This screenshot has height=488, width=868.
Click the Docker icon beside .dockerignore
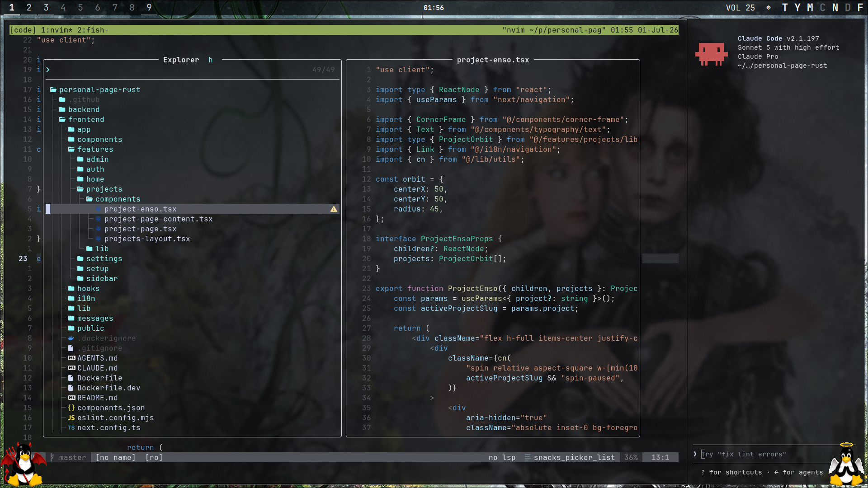coord(71,338)
